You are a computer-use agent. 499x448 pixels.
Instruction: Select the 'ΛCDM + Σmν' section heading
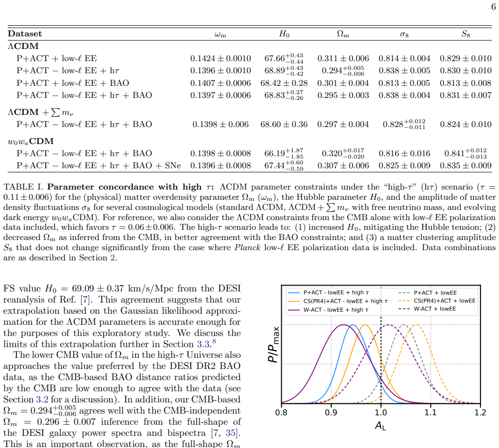point(41,112)
